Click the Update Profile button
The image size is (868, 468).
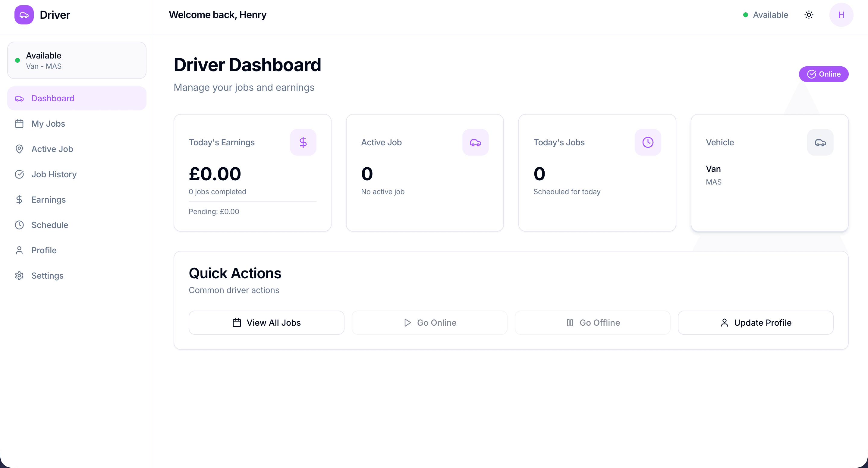point(756,323)
